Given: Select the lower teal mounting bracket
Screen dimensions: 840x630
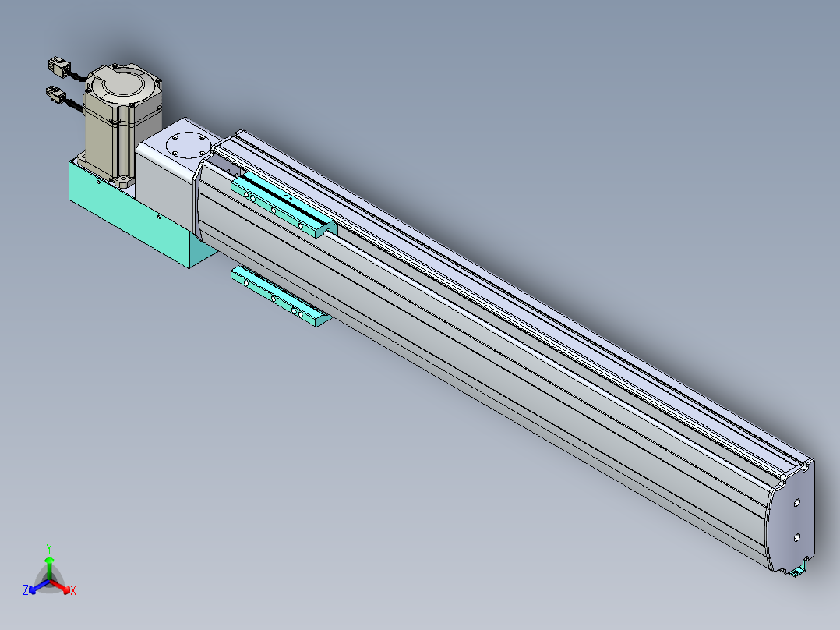Looking at the screenshot, I should click(281, 296).
